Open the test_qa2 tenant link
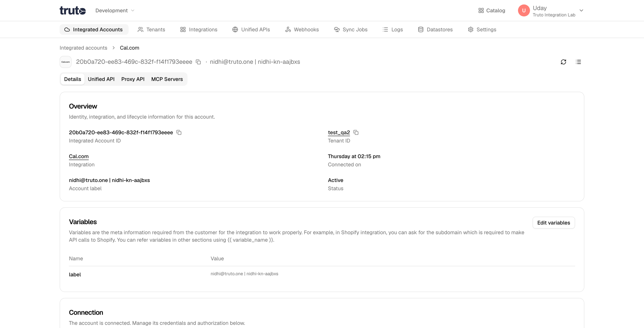Image resolution: width=644 pixels, height=328 pixels. (339, 132)
